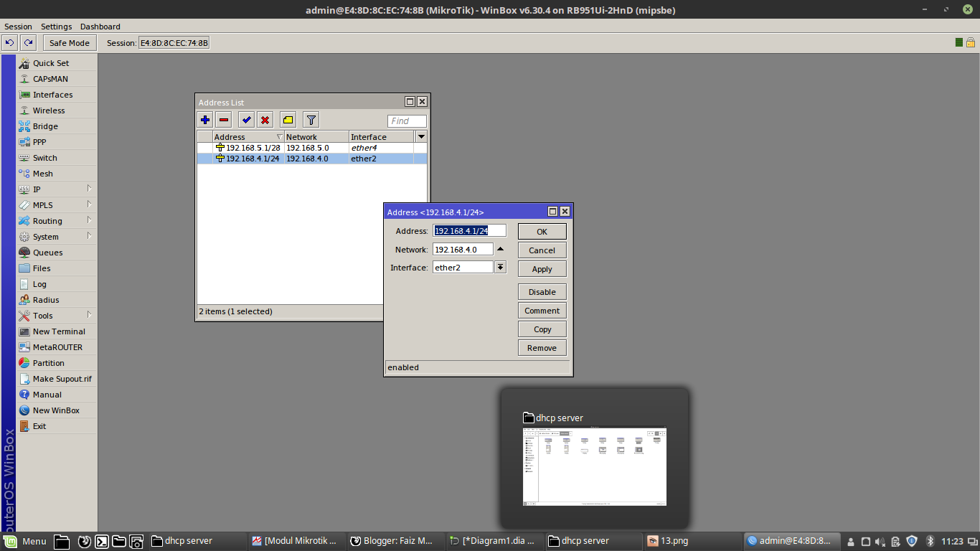Open the Dashboard menu
The width and height of the screenshot is (980, 551).
click(x=100, y=27)
